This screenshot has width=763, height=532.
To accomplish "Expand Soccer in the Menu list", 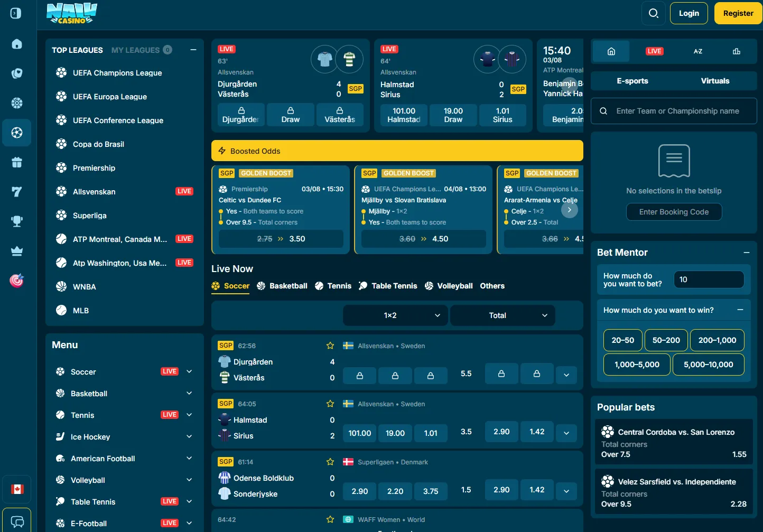I will 189,371.
